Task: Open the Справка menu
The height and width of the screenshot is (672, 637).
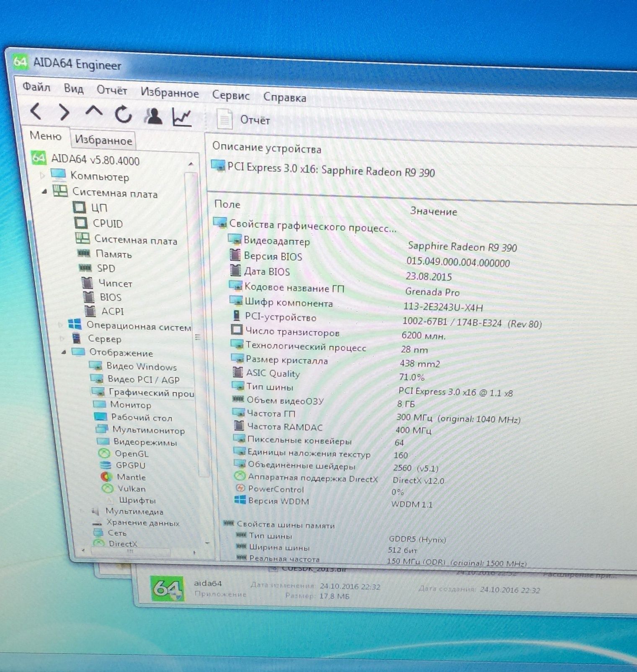Action: click(x=285, y=98)
